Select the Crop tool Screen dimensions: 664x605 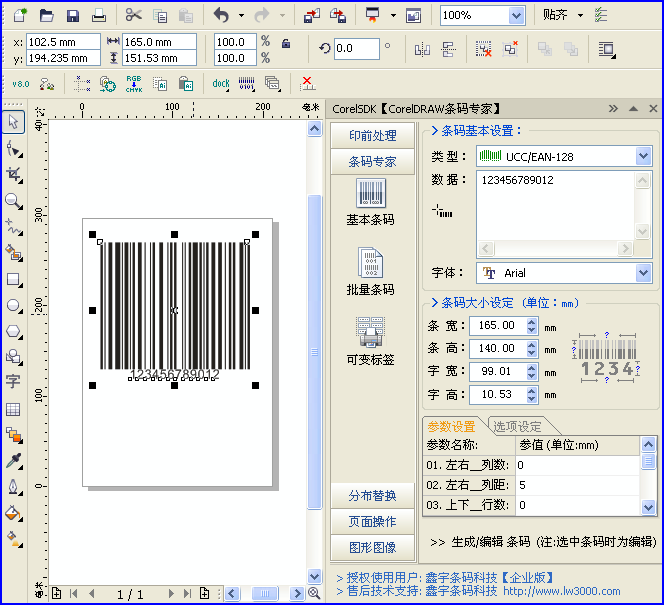[14, 174]
